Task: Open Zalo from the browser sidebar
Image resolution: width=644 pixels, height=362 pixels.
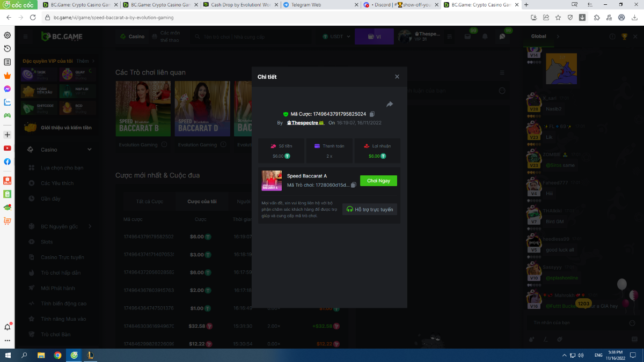Action: (8, 102)
